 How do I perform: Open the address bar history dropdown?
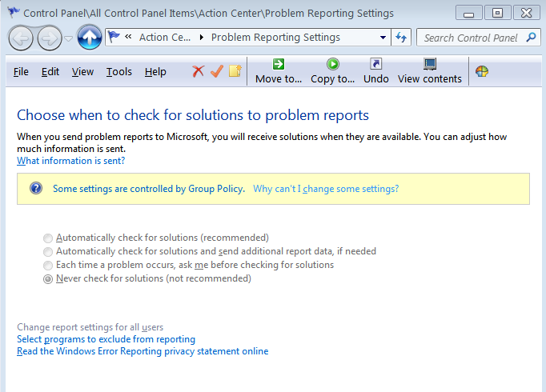click(x=383, y=38)
